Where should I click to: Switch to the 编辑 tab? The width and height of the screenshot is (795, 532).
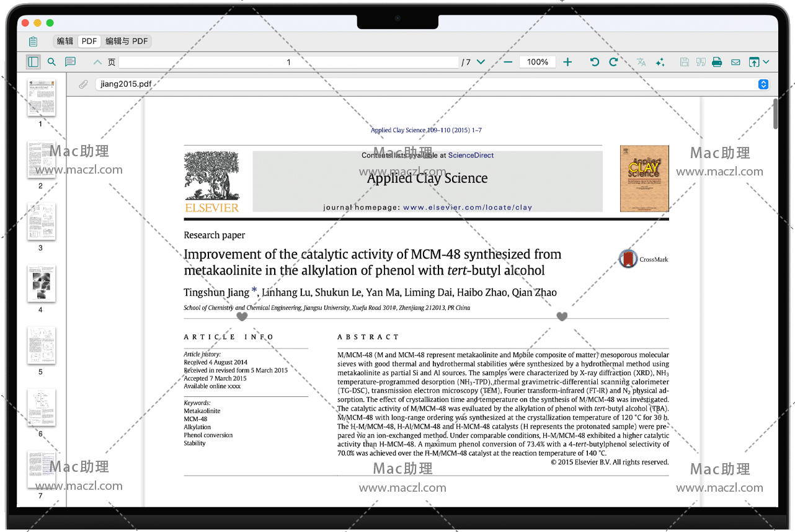tap(64, 42)
